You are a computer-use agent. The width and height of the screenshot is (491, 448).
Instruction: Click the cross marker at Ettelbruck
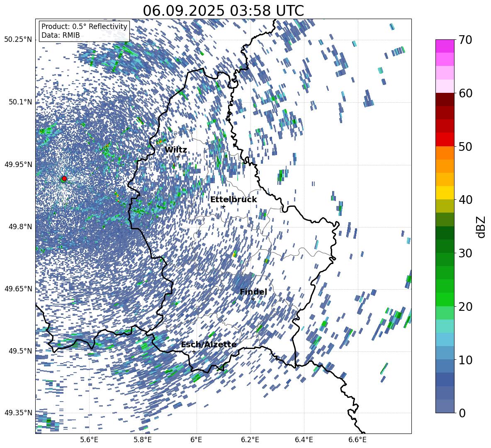click(223, 206)
